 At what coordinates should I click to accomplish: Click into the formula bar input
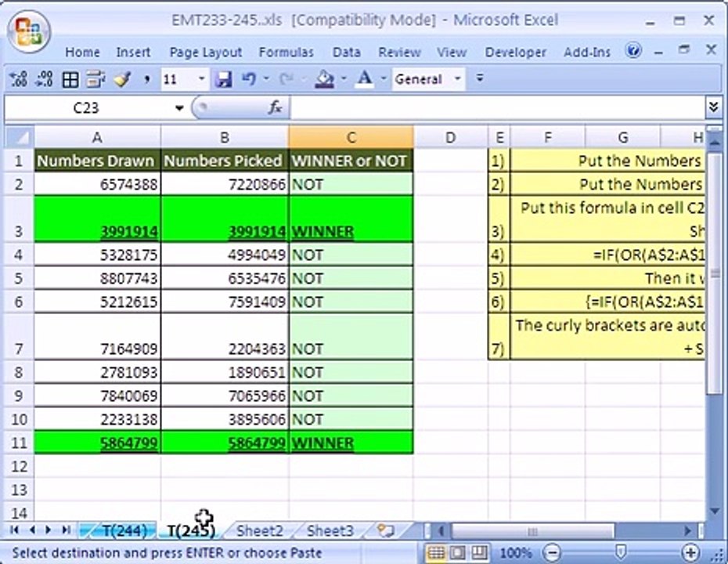(x=498, y=108)
